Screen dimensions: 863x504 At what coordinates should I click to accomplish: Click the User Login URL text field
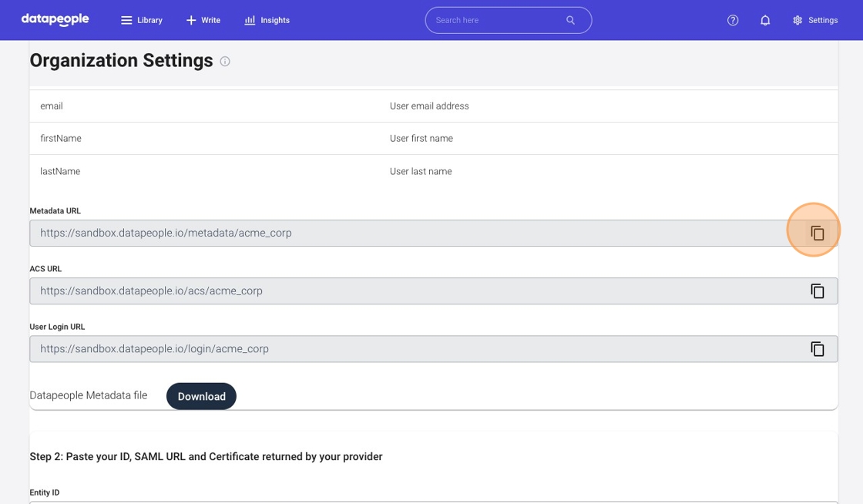click(x=408, y=348)
